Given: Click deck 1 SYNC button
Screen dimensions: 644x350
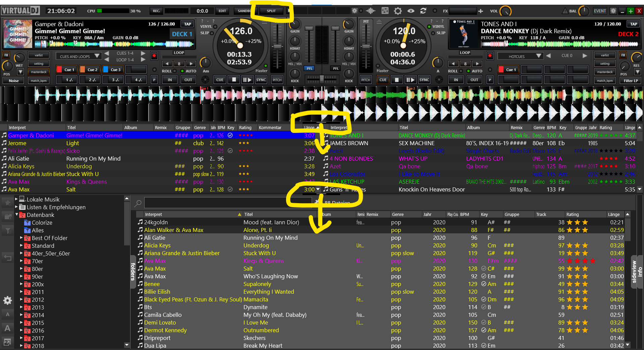Looking at the screenshot, I should [261, 80].
